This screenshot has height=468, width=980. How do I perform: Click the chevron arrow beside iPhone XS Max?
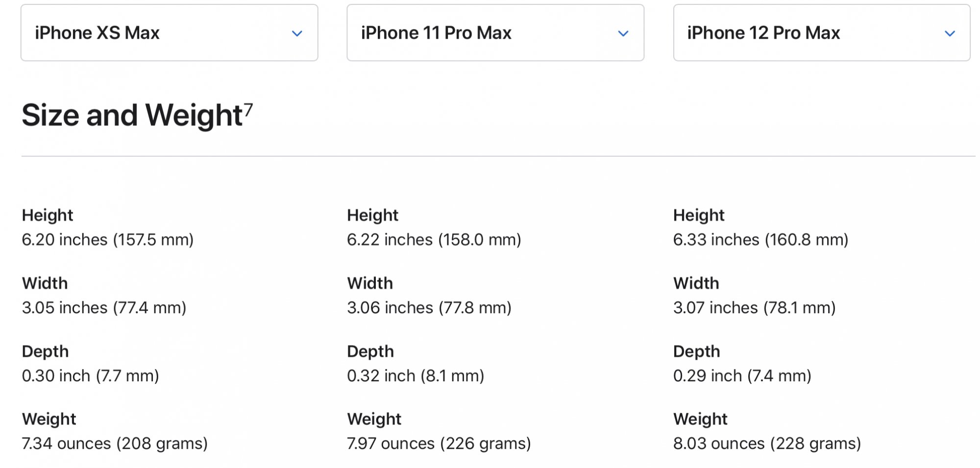click(x=297, y=33)
